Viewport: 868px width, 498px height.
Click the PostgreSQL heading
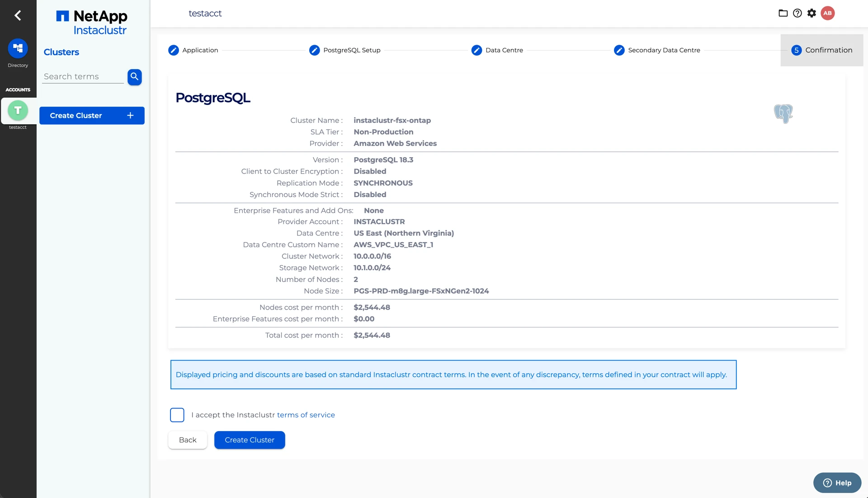tap(213, 98)
